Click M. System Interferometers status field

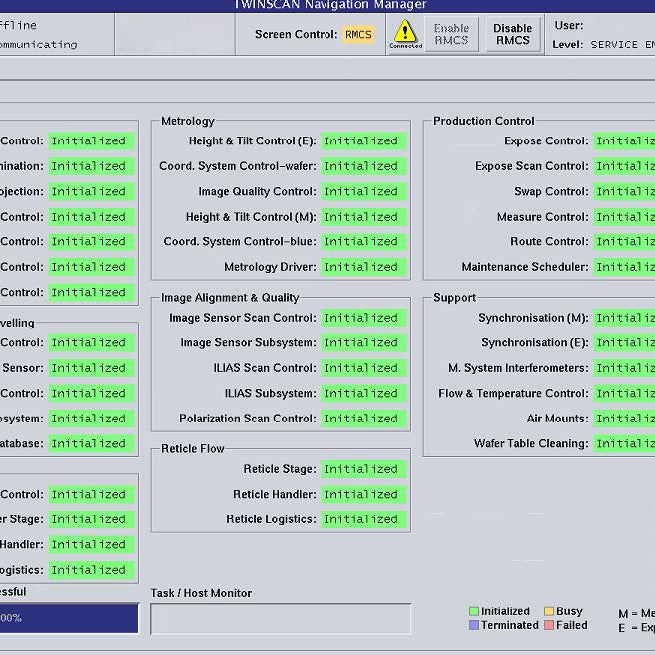coord(624,368)
